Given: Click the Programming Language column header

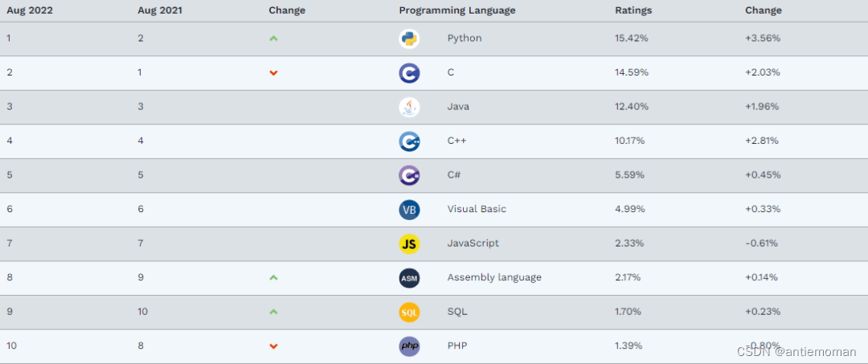Looking at the screenshot, I should click(x=457, y=10).
